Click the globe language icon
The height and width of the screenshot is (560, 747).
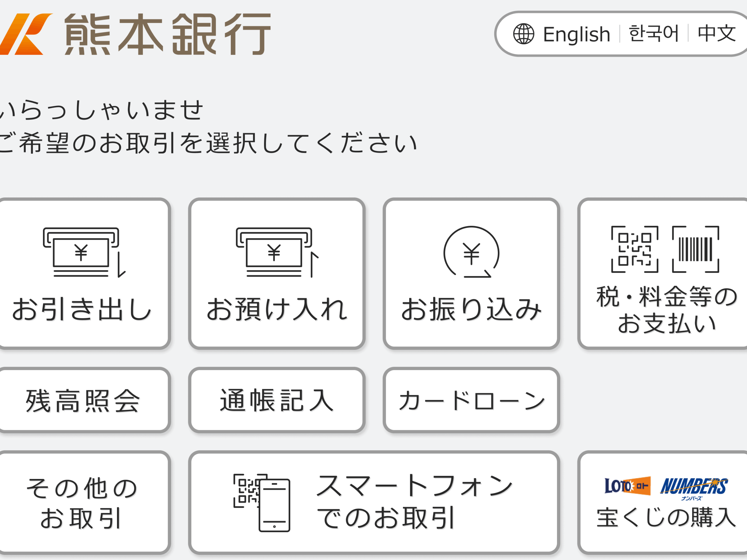click(x=524, y=34)
